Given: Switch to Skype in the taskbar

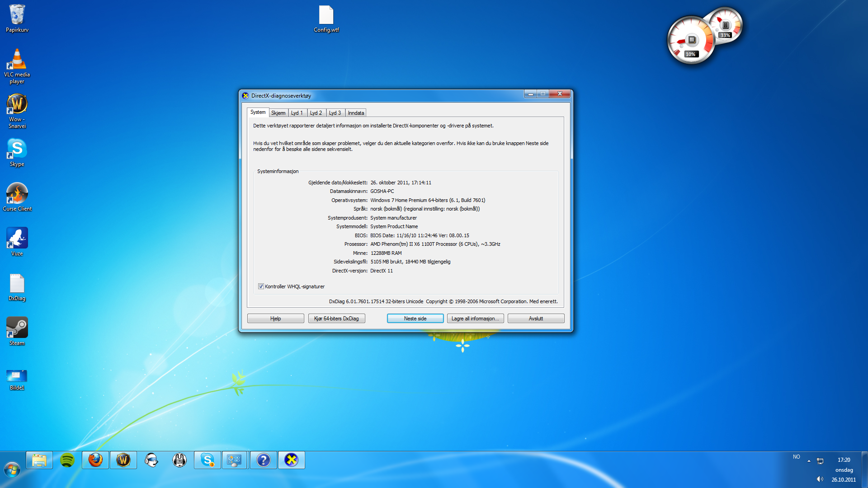Looking at the screenshot, I should pyautogui.click(x=208, y=460).
